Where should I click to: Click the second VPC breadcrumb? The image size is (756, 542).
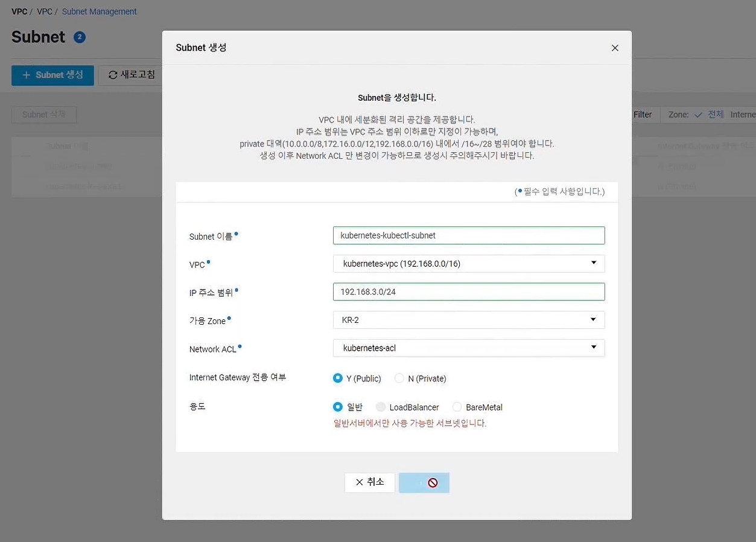tap(45, 11)
